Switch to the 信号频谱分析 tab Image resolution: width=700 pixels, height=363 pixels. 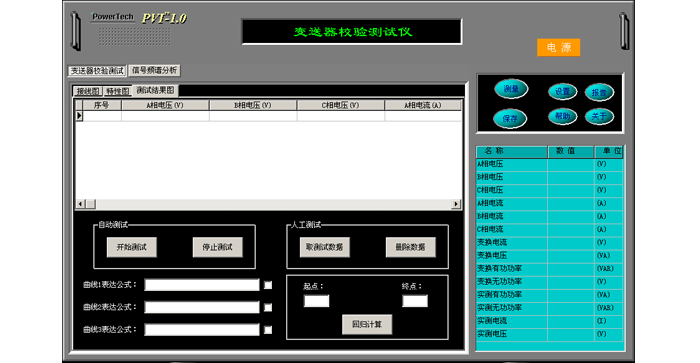coord(154,71)
